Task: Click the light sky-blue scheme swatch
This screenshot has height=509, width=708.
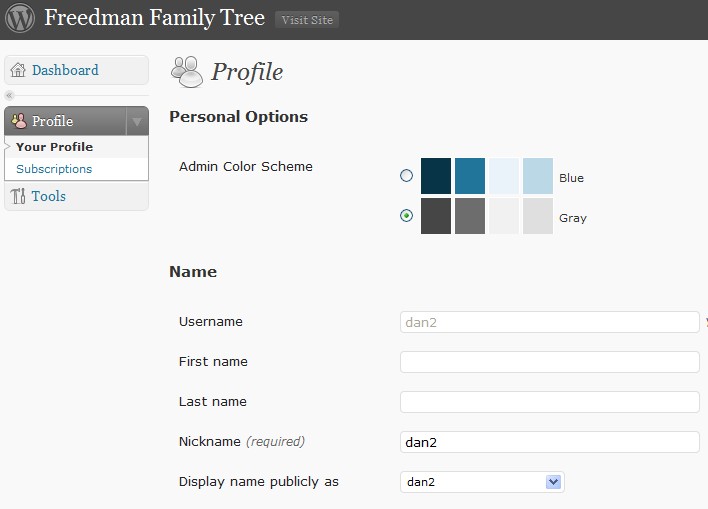Action: [x=538, y=176]
